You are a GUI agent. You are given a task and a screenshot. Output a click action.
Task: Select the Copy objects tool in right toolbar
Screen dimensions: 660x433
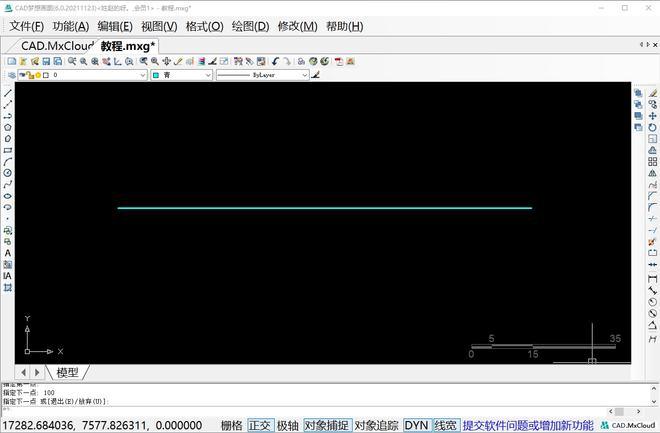tap(652, 104)
